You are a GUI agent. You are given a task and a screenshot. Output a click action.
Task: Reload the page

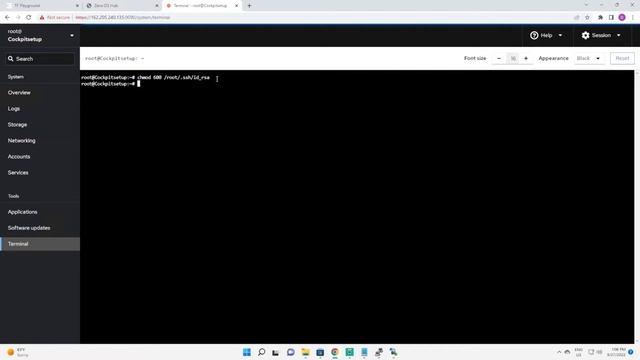pyautogui.click(x=29, y=18)
